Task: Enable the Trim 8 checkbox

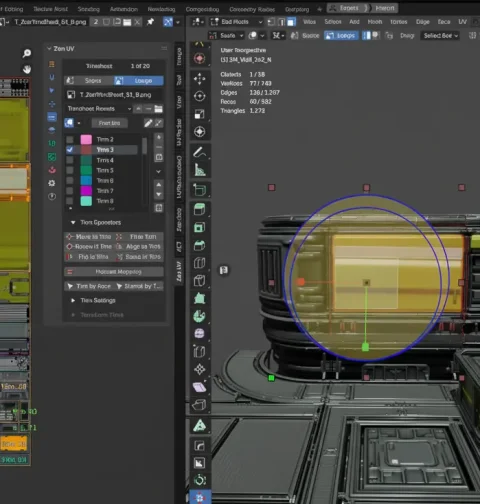Action: (70, 201)
